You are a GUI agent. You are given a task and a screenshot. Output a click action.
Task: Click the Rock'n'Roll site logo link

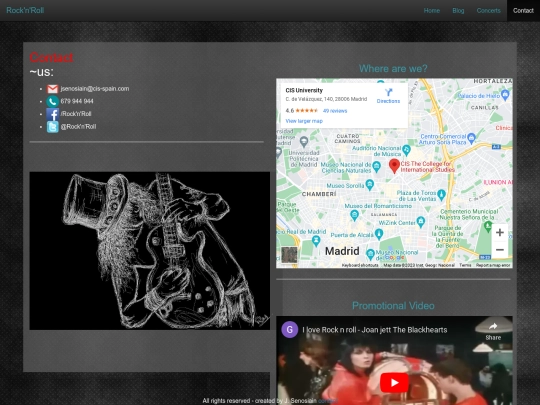pos(25,10)
